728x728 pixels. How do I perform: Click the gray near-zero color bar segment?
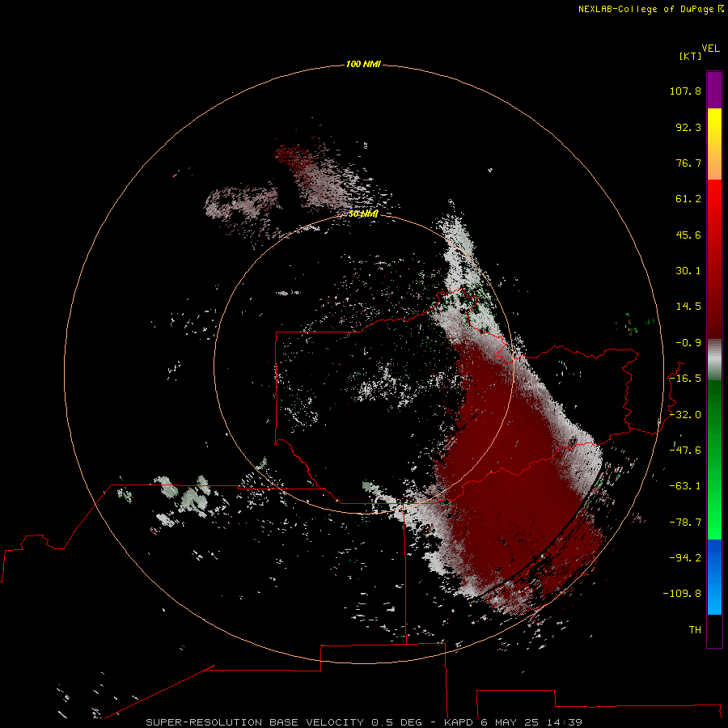click(x=714, y=360)
